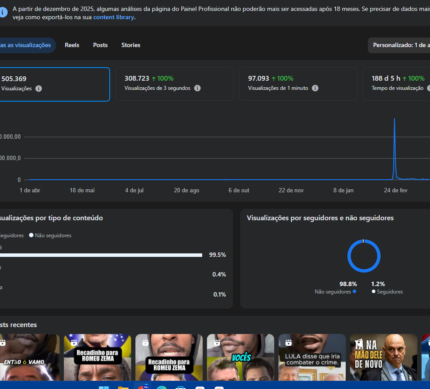Click Visualizações por seguidores e não seguidores heading
The height and width of the screenshot is (389, 430).
pos(320,218)
